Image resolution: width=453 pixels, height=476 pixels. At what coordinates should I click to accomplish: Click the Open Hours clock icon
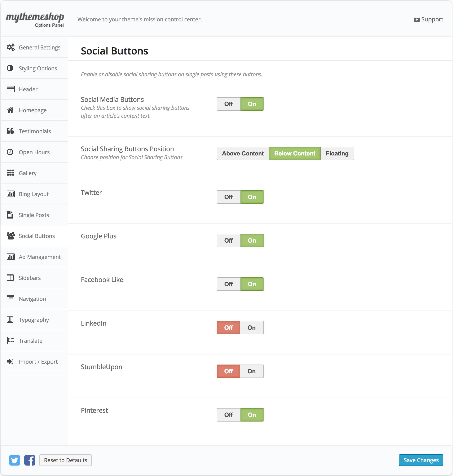coord(10,152)
